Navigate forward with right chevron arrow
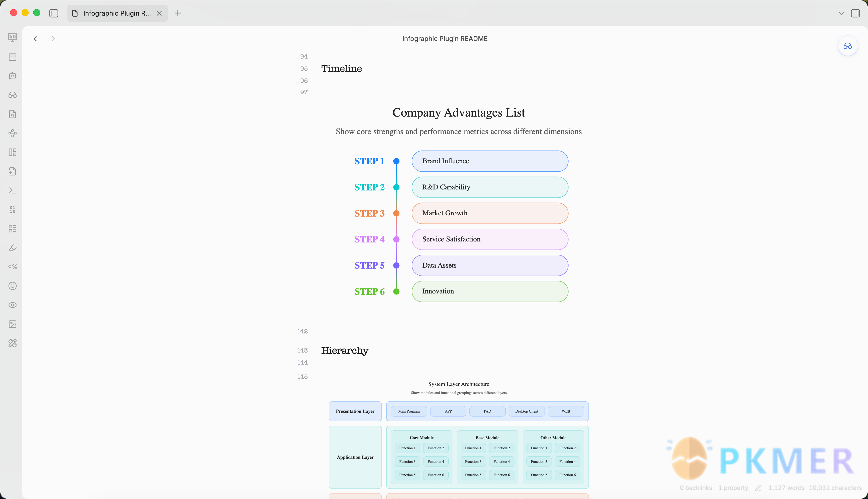 [53, 39]
